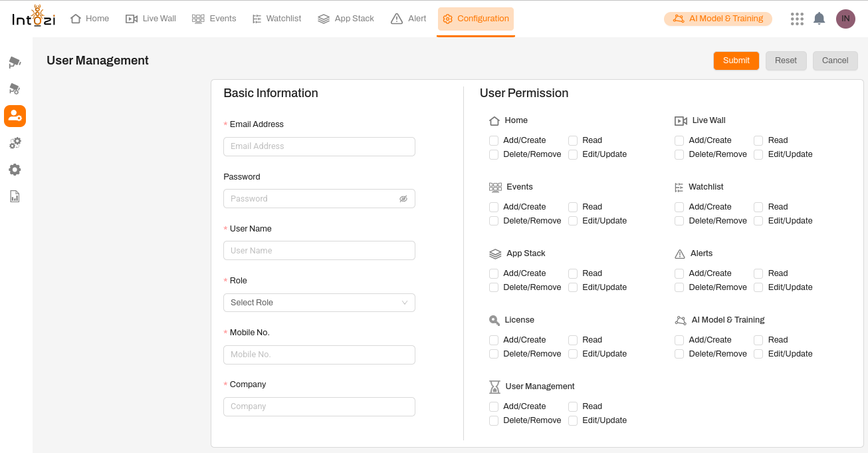Select the camera settings icon in sidebar
868x453 pixels.
click(15, 88)
